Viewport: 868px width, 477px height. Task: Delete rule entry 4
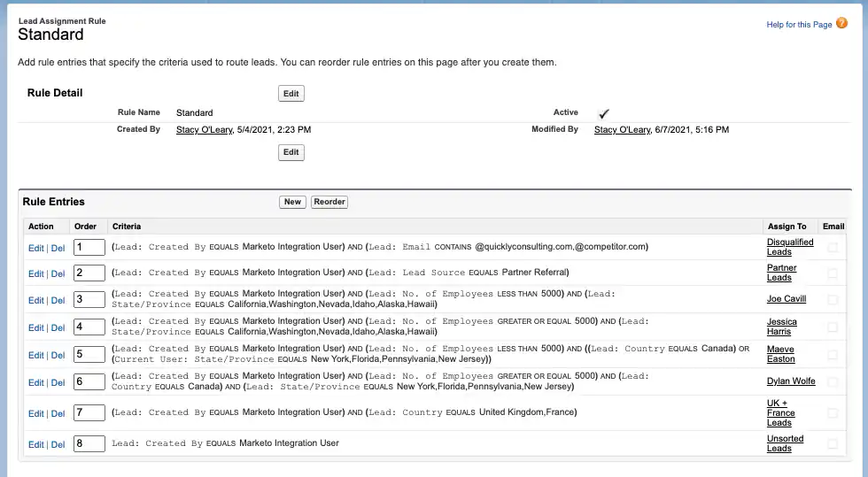click(x=58, y=327)
